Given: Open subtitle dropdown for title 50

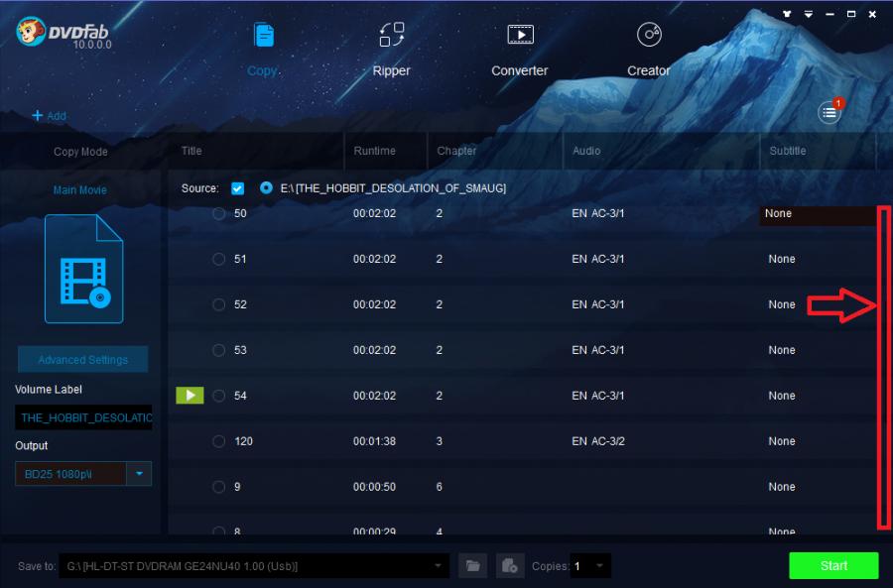Looking at the screenshot, I should click(x=818, y=214).
